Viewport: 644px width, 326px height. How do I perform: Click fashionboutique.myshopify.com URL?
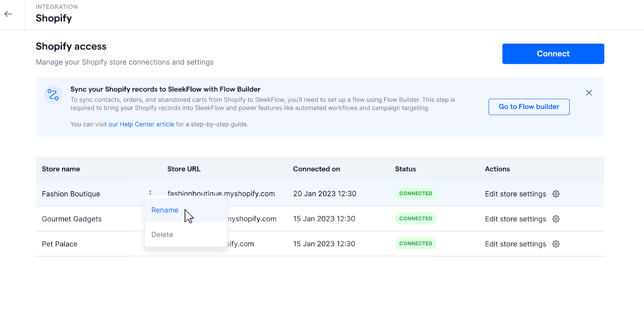(x=221, y=193)
